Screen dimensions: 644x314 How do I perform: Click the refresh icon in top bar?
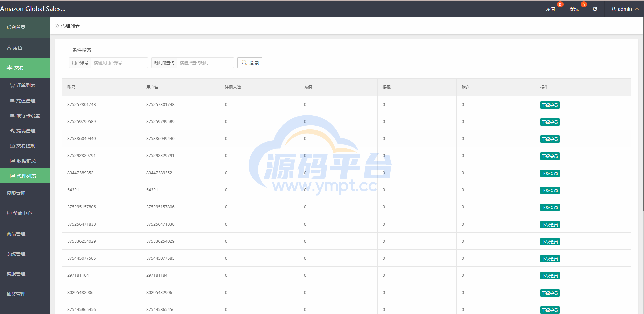tap(595, 9)
